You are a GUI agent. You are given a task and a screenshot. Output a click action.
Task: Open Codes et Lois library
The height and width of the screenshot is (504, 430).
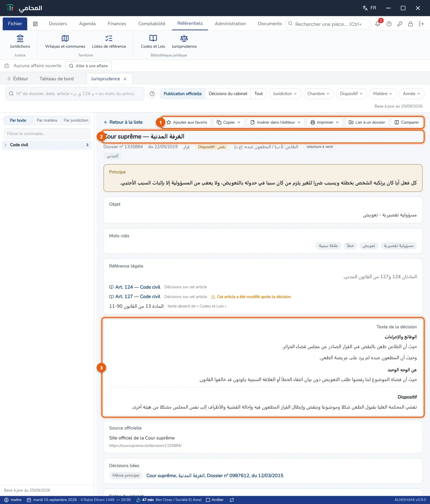point(153,42)
